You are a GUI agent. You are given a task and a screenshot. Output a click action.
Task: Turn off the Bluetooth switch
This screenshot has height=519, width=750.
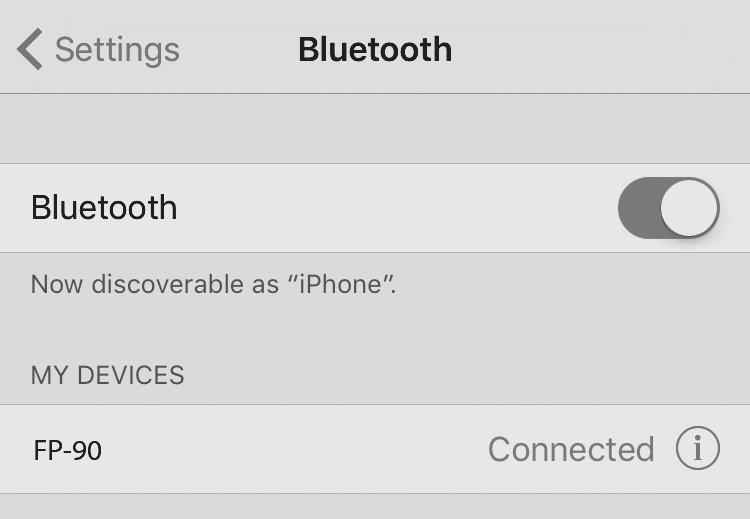[x=669, y=208]
